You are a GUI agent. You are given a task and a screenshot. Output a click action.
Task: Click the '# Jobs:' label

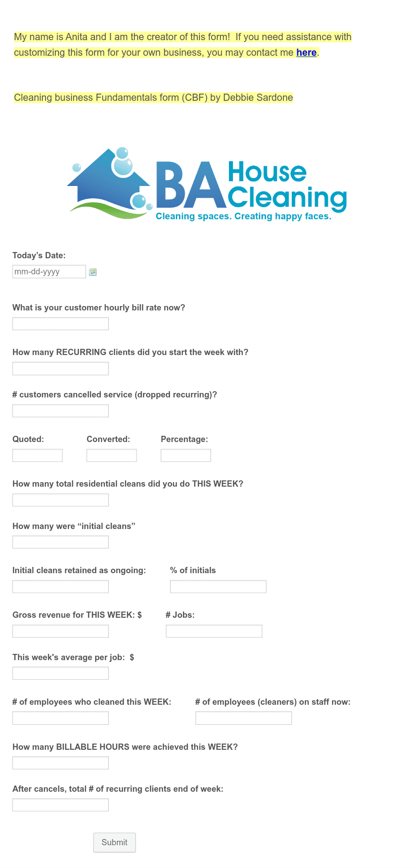[x=180, y=615]
